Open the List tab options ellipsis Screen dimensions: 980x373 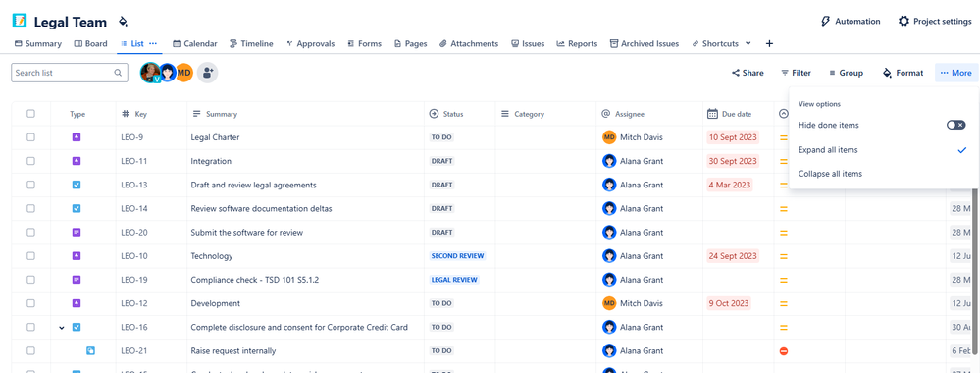coord(153,44)
